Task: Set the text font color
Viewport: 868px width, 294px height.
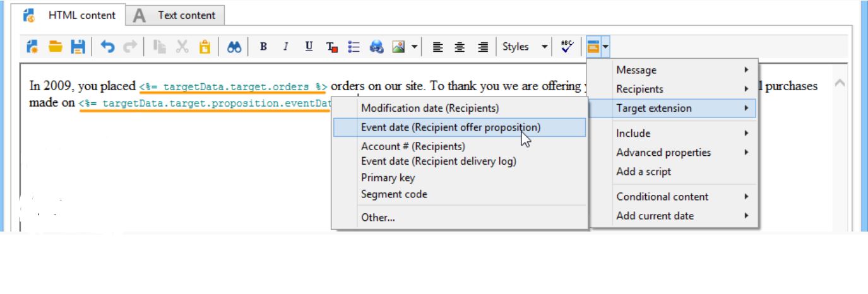Action: 331,46
